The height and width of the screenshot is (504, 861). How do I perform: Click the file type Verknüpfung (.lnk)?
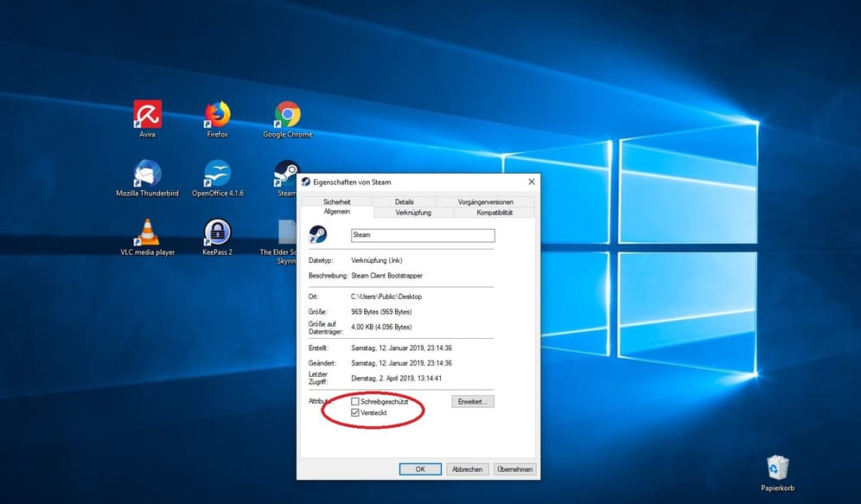click(x=377, y=260)
